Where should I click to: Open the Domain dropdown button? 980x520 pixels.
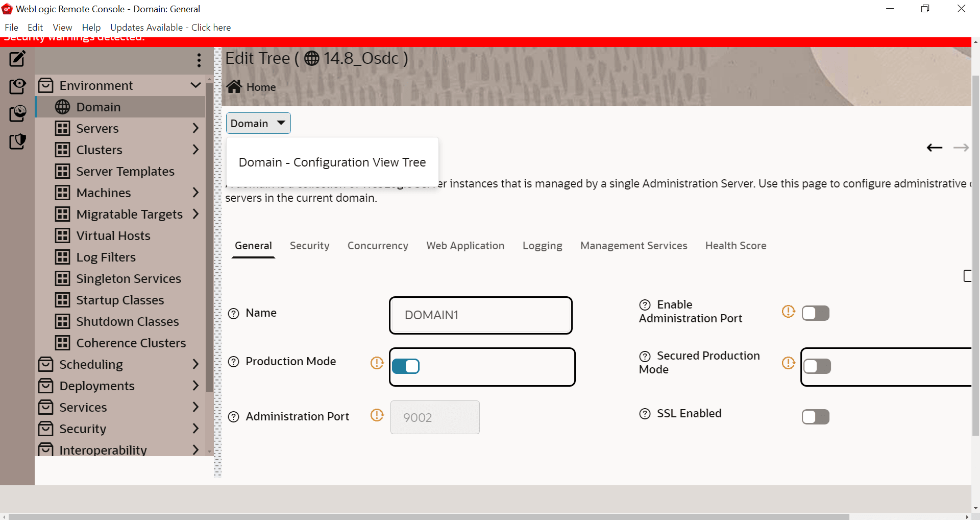[x=258, y=123]
